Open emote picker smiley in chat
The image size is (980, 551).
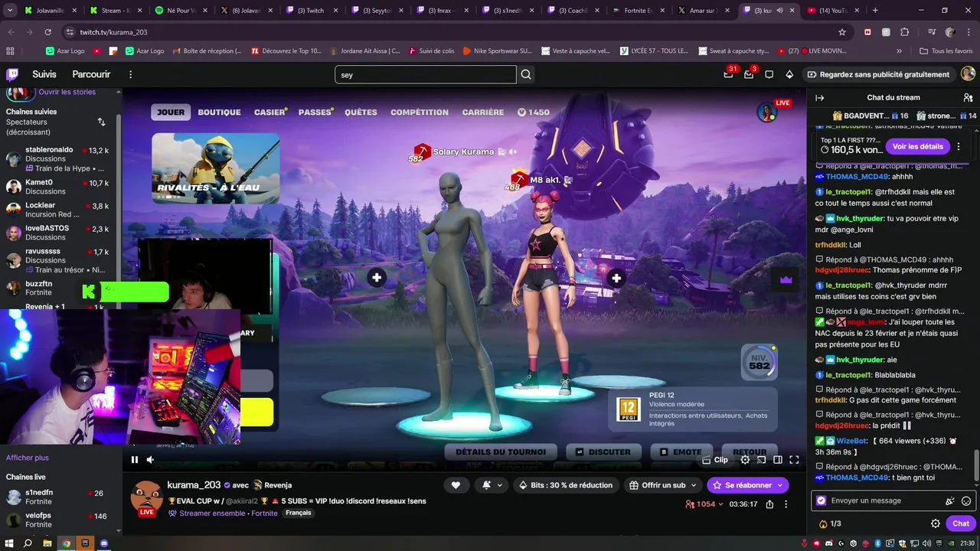(x=966, y=501)
